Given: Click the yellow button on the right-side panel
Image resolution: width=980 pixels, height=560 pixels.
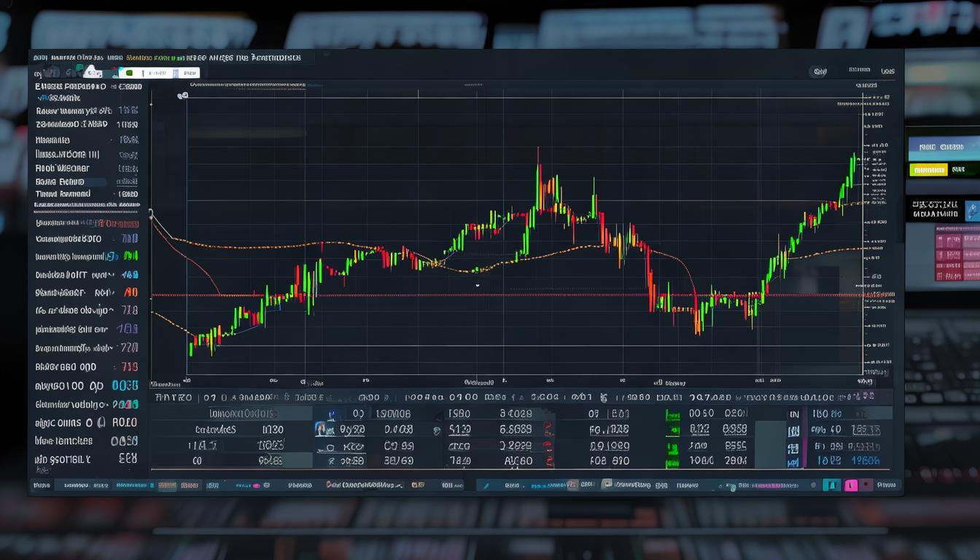Looking at the screenshot, I should [x=928, y=170].
